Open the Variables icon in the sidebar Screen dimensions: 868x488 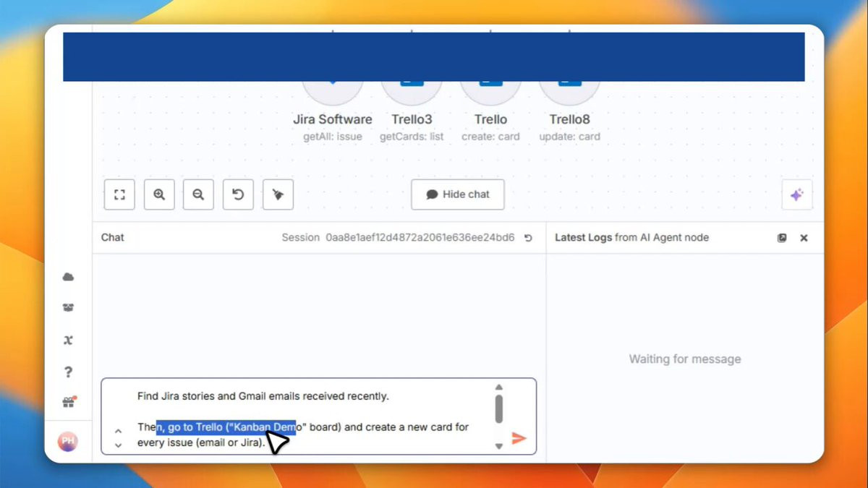tap(68, 340)
